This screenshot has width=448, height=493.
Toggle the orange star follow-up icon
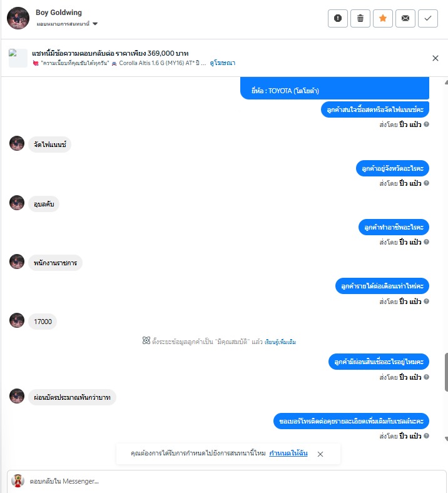coord(382,18)
